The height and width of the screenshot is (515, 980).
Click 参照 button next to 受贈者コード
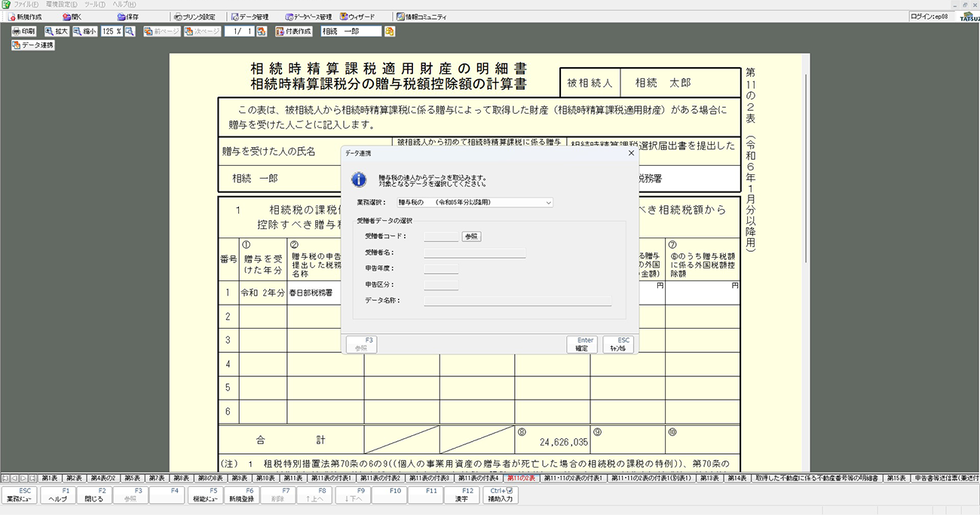click(471, 237)
